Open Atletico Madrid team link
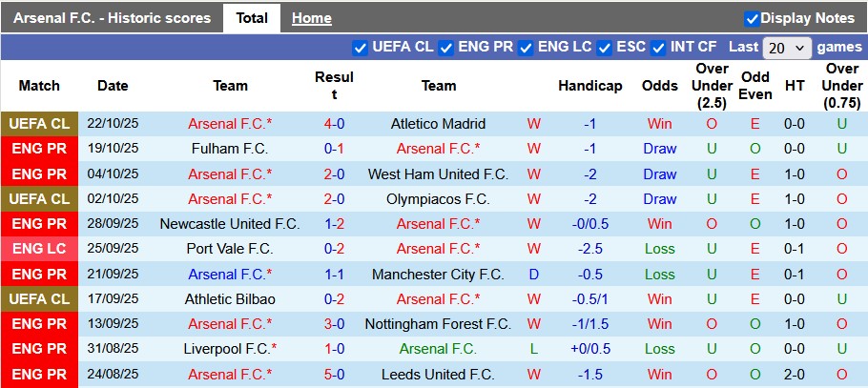This screenshot has height=388, width=868. coord(438,124)
